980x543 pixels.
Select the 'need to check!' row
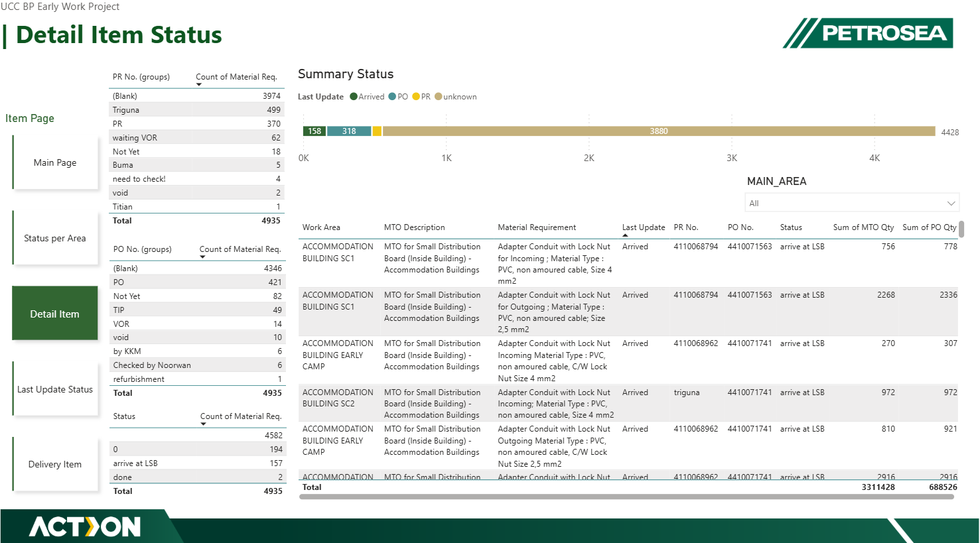click(x=197, y=179)
